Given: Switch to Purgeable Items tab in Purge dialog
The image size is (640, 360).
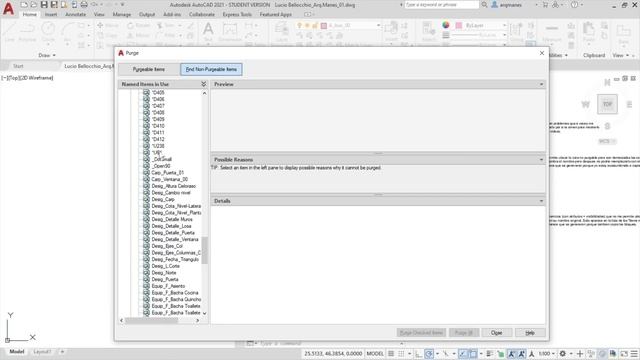Looking at the screenshot, I should coord(149,69).
